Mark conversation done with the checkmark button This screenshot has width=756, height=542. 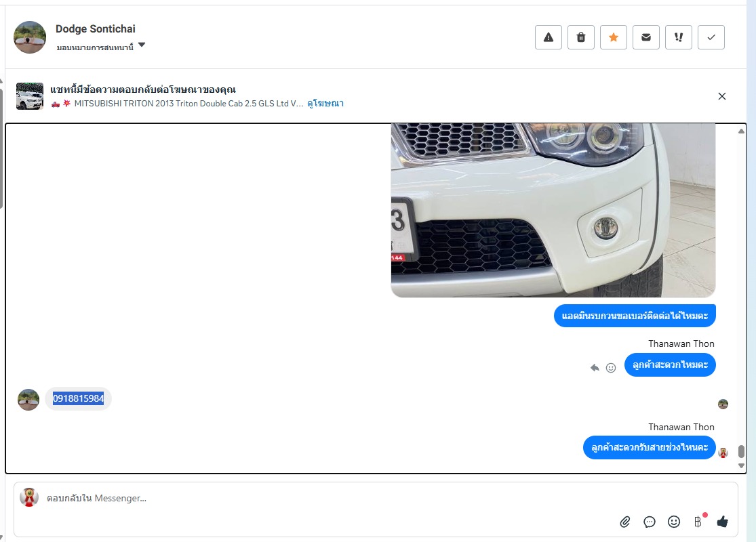click(x=711, y=37)
